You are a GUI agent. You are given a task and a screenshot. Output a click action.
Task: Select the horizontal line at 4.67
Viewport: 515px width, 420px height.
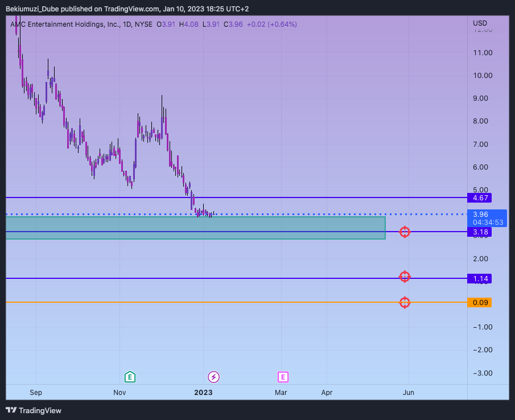click(237, 197)
